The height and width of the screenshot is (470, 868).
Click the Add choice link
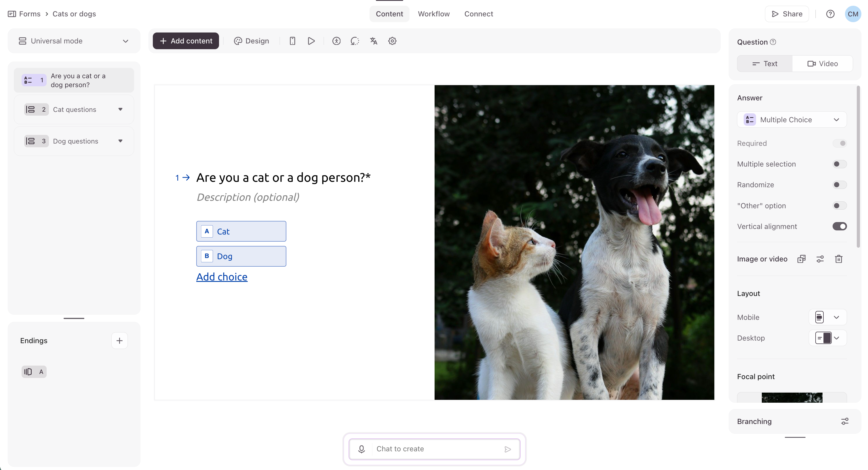tap(222, 277)
